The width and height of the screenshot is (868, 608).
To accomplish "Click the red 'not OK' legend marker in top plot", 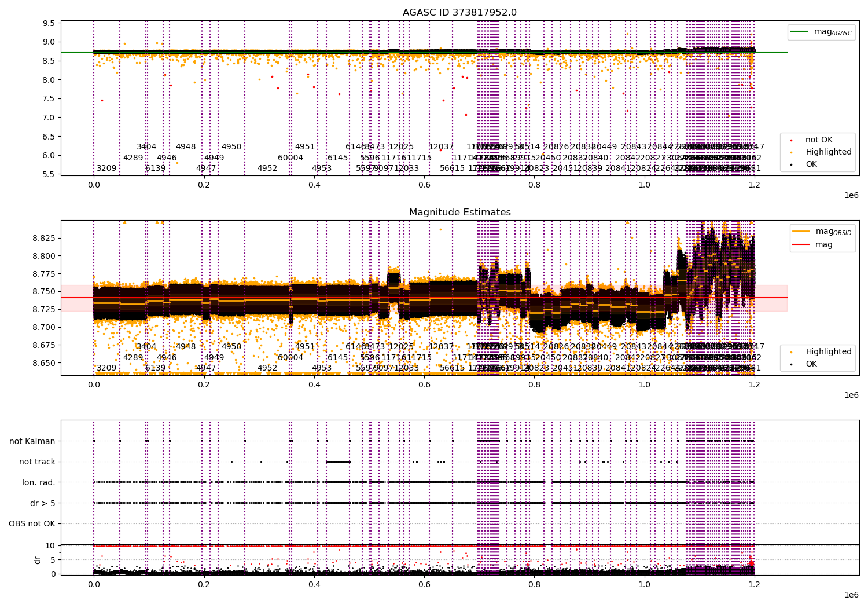I will tap(791, 140).
